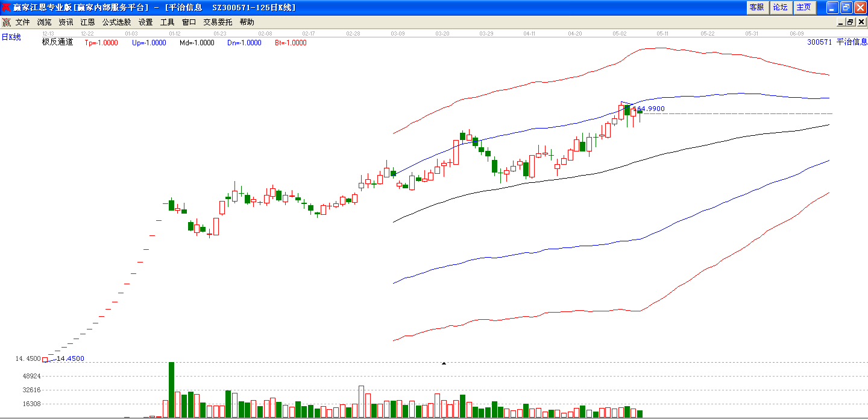Select the Dn=-1.0000 indicator value
Viewport: 868px width, 420px height.
[x=244, y=43]
